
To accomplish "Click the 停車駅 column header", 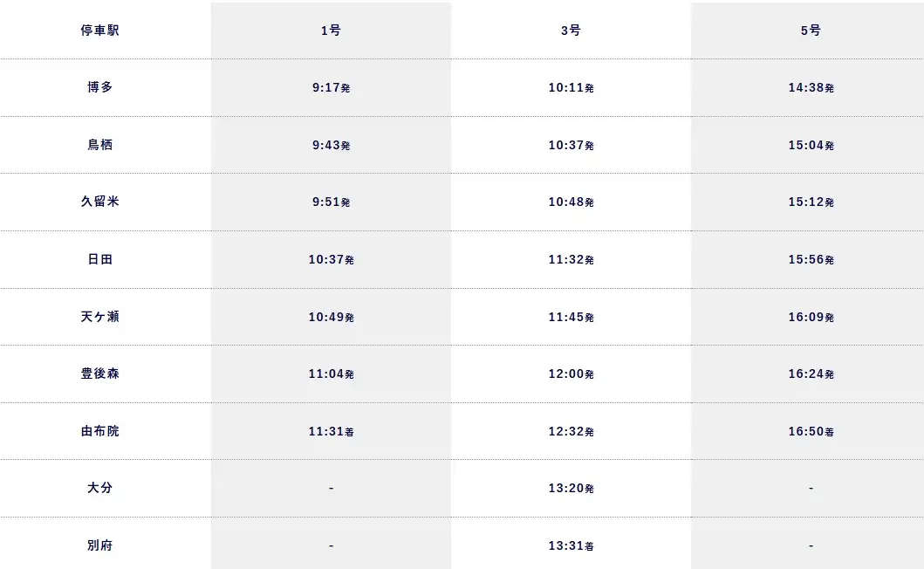I will (99, 31).
